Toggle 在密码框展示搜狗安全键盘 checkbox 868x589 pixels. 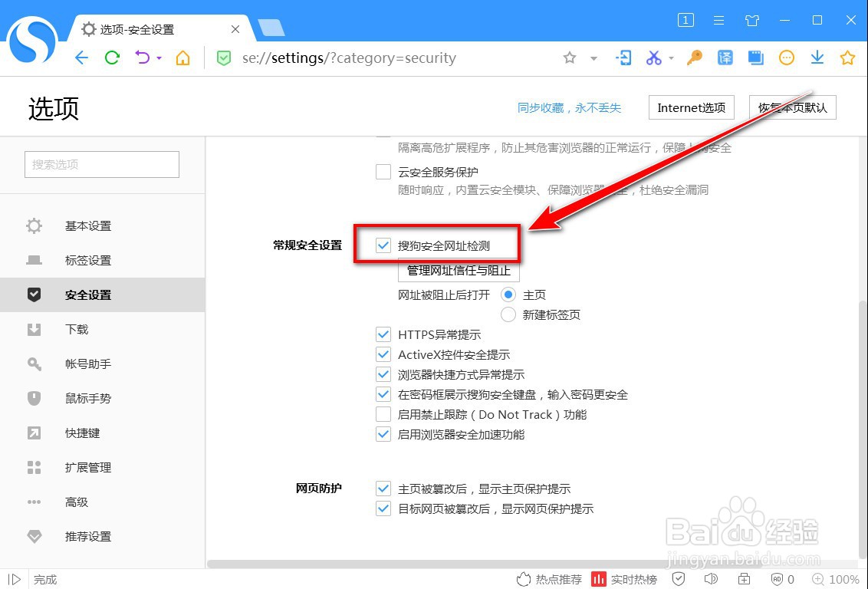point(383,394)
